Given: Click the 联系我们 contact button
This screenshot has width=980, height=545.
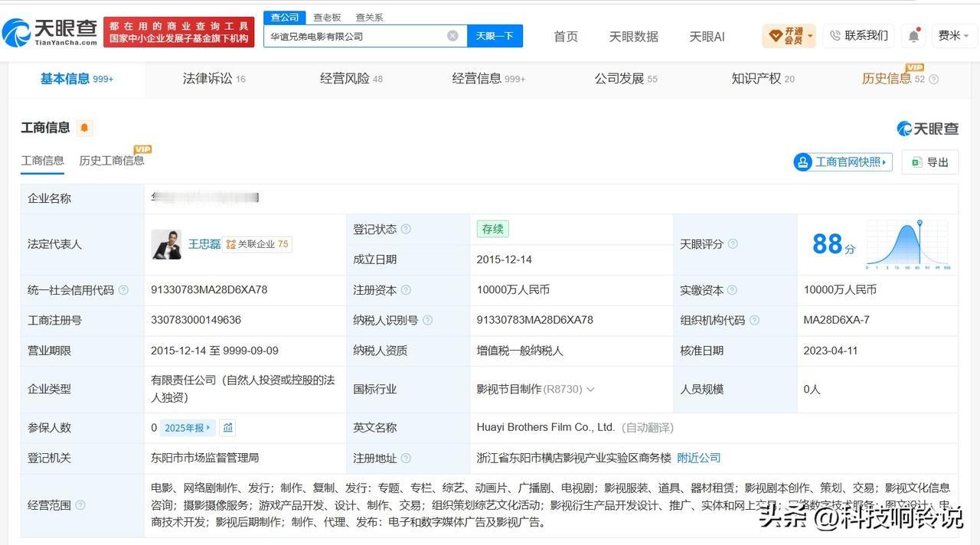Looking at the screenshot, I should pos(858,35).
